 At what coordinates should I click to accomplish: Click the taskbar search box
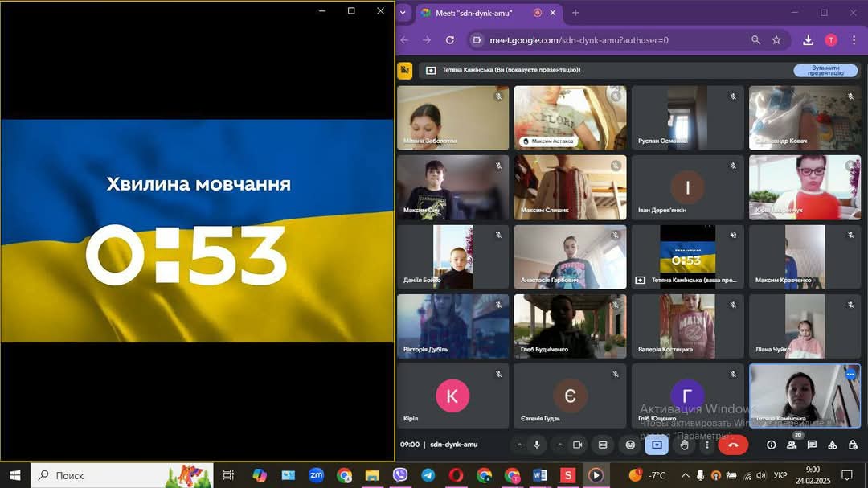point(122,475)
